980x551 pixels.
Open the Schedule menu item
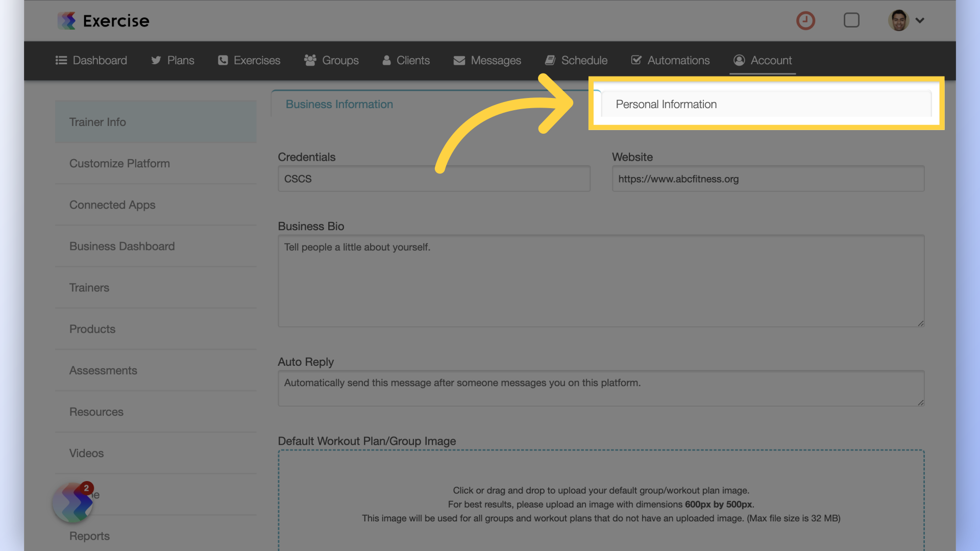click(x=576, y=60)
